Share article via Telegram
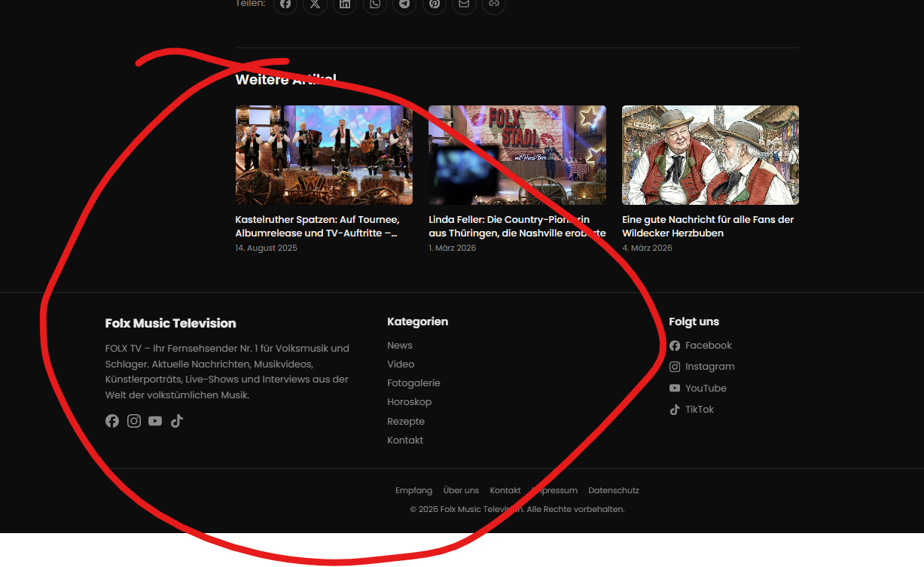The height and width of the screenshot is (567, 924). [x=404, y=4]
